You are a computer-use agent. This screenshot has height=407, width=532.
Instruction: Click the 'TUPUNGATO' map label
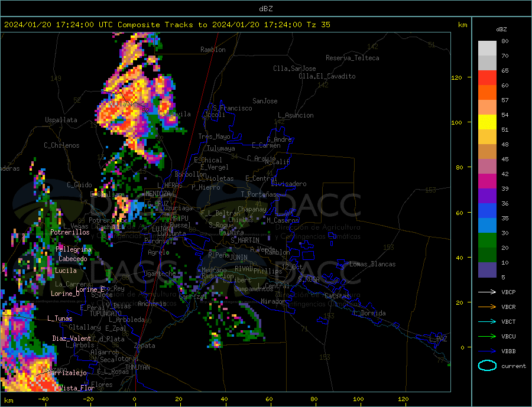coord(105,314)
